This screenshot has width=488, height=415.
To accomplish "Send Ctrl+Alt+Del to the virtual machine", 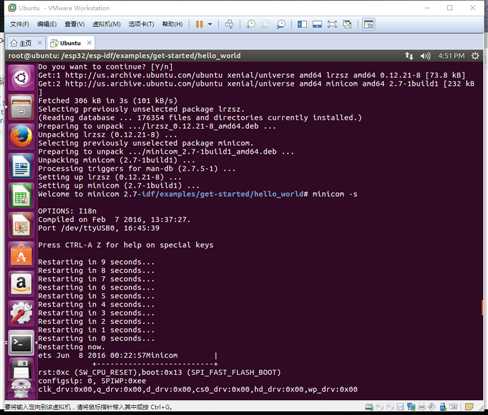I will [x=229, y=24].
